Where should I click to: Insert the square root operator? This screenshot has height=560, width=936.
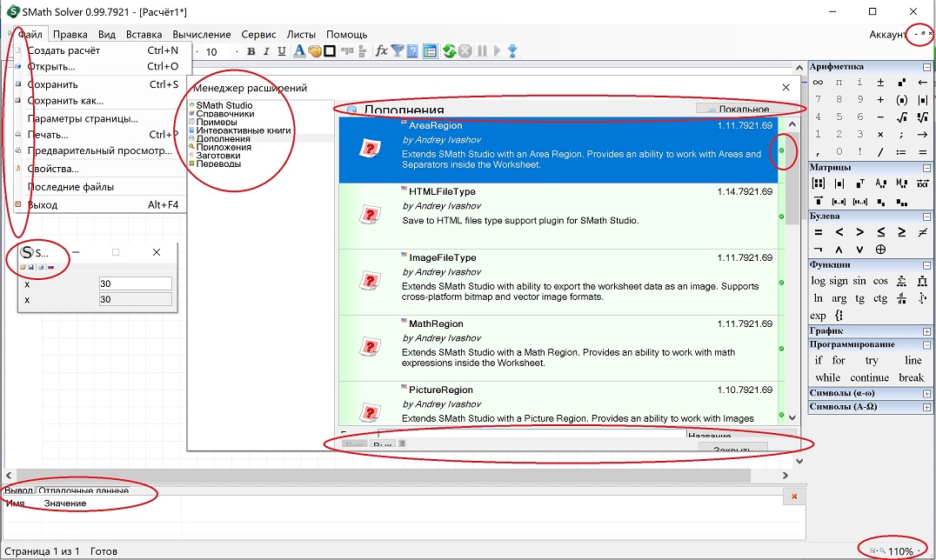point(902,117)
